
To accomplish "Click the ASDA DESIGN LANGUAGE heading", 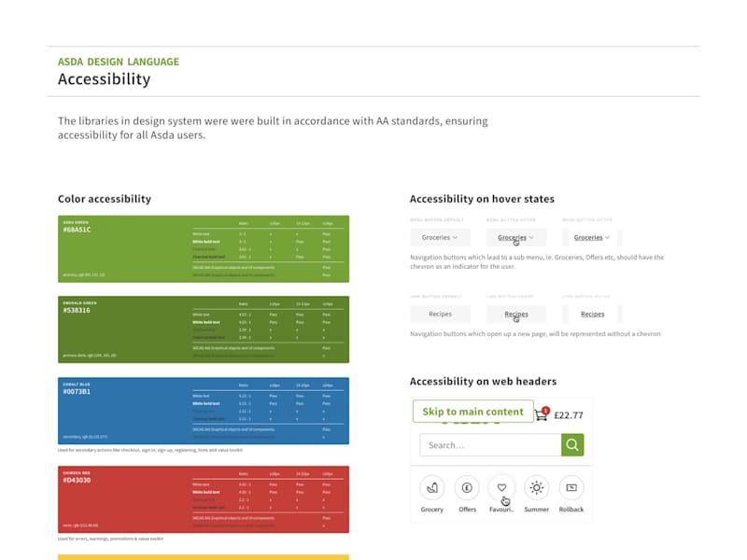I will pyautogui.click(x=119, y=62).
